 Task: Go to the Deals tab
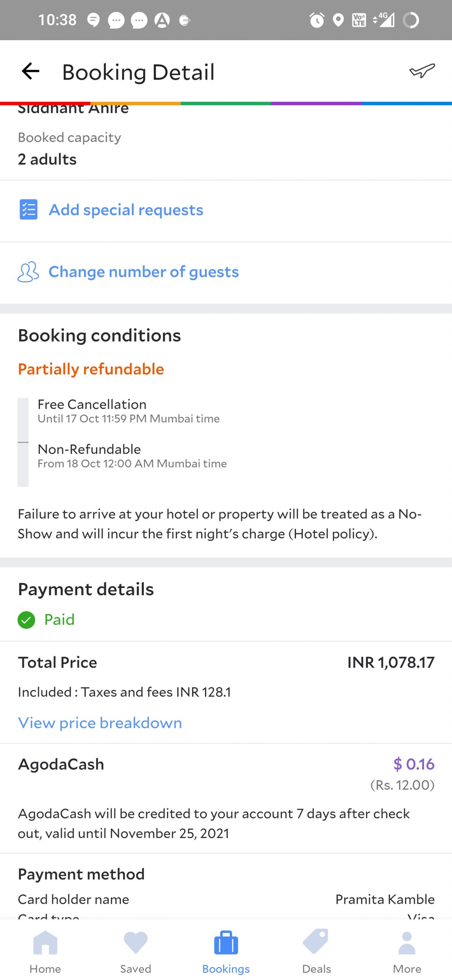point(316,952)
